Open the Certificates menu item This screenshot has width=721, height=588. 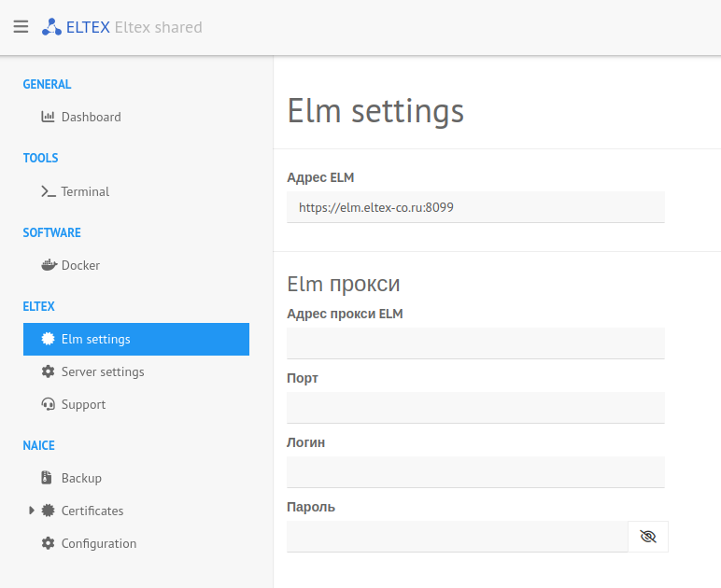point(92,511)
